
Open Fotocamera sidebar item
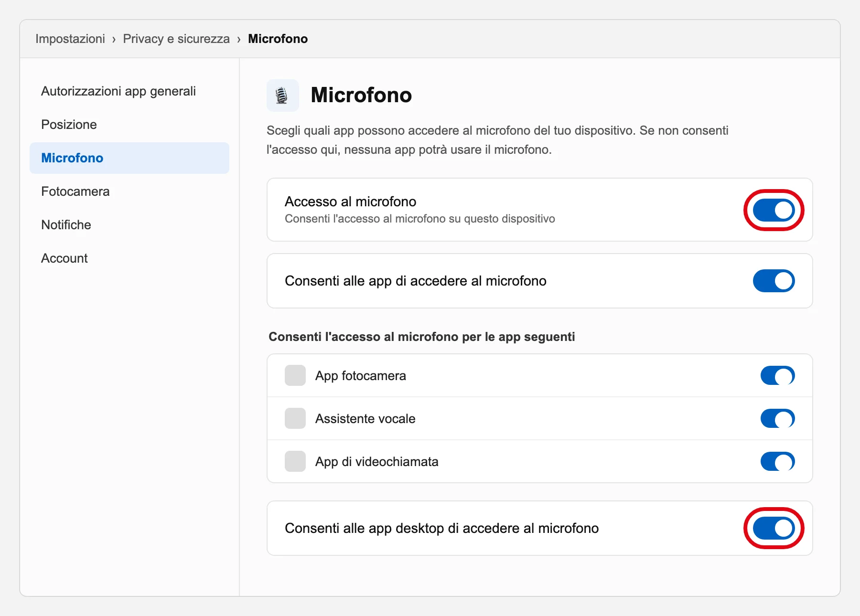coord(129,191)
